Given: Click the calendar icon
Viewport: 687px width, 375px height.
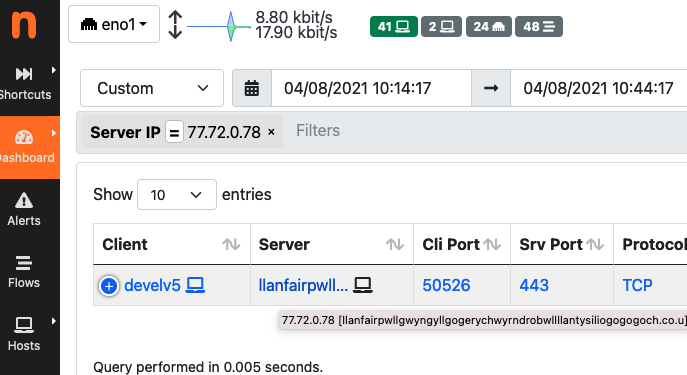Looking at the screenshot, I should tap(251, 88).
